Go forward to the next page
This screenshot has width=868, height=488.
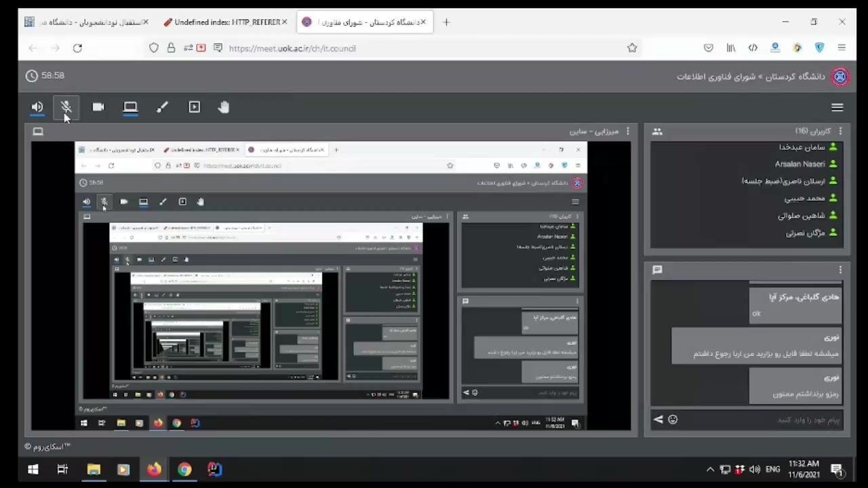pos(55,48)
